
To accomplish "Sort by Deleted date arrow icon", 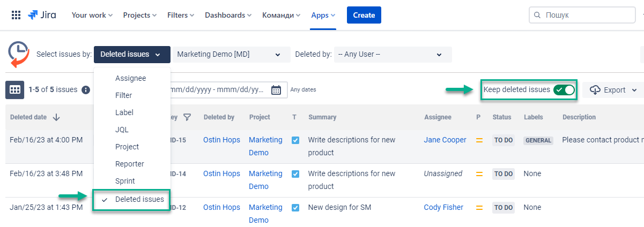I will [56, 117].
